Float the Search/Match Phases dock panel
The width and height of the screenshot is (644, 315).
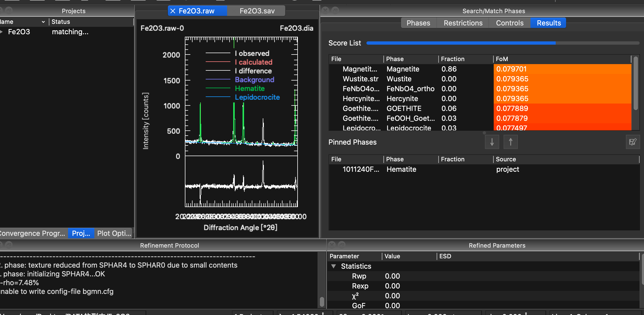click(x=335, y=11)
